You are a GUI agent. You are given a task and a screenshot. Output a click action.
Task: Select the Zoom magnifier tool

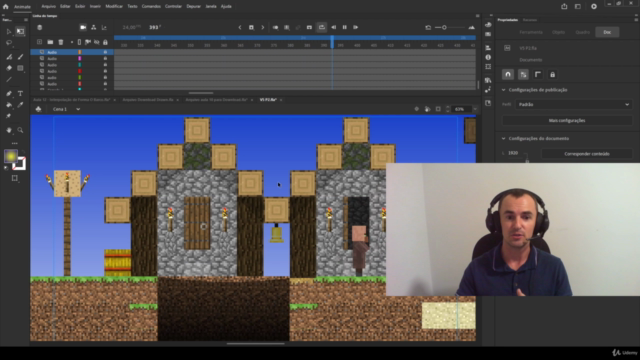coord(20,130)
